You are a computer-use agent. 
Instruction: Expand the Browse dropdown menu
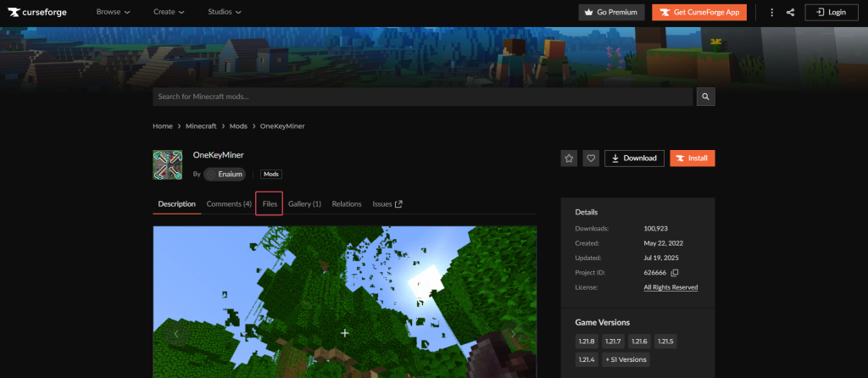(113, 13)
